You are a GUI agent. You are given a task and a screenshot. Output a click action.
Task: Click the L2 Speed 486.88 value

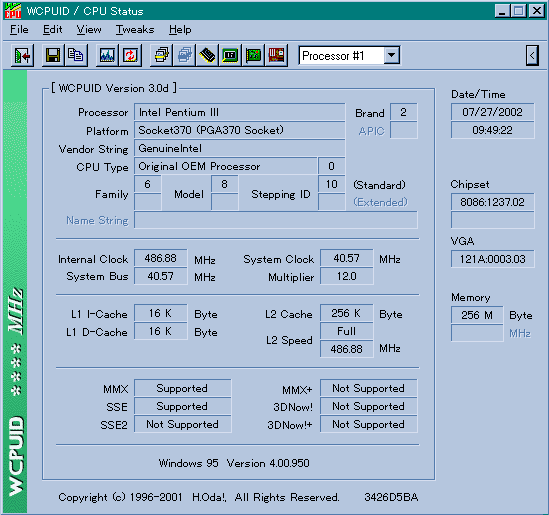point(347,349)
